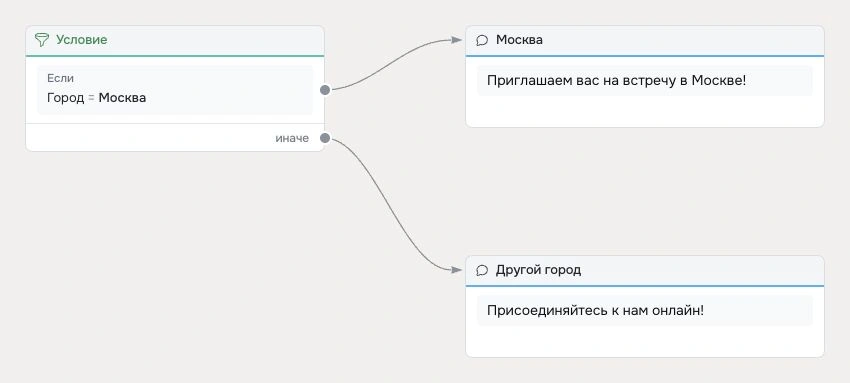Select the иначе output connector dot
The width and height of the screenshot is (850, 383).
click(325, 138)
